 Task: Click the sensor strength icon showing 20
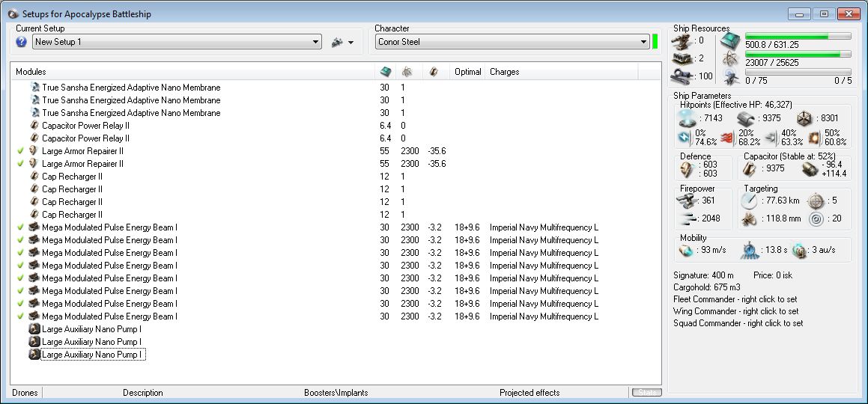[816, 219]
